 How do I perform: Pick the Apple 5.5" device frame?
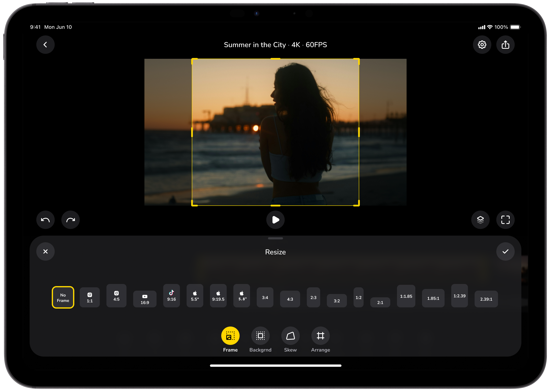[x=195, y=296]
